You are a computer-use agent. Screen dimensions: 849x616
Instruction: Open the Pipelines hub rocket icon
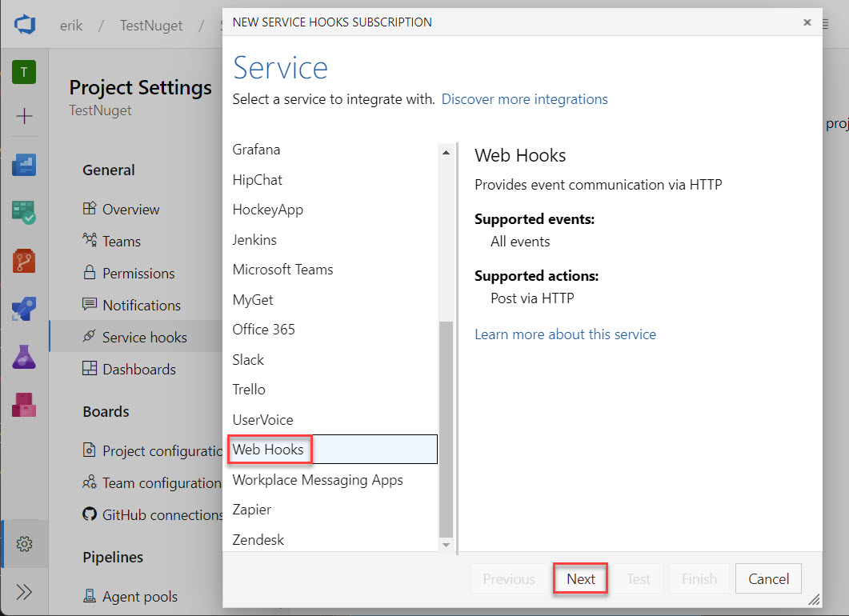pos(24,309)
